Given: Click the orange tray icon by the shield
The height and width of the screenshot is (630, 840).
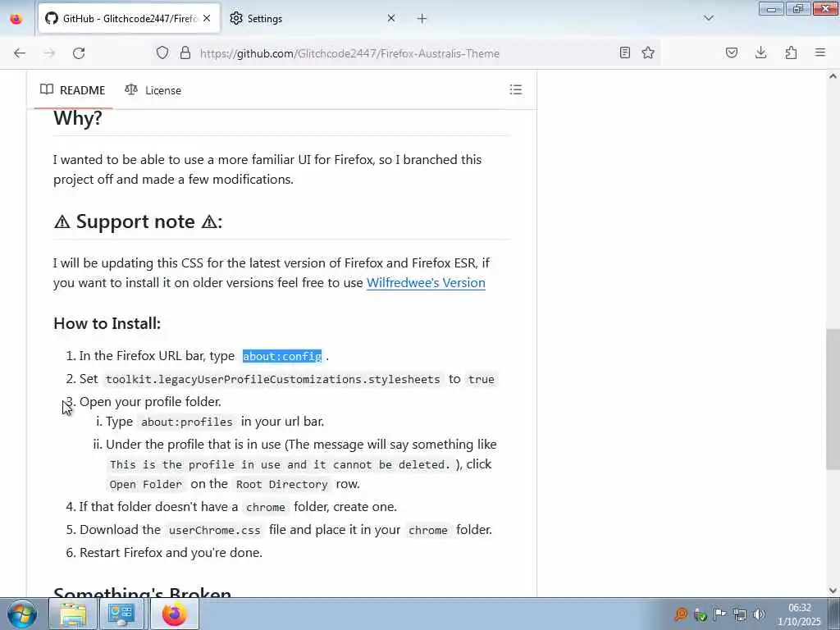Looking at the screenshot, I should click(x=681, y=614).
